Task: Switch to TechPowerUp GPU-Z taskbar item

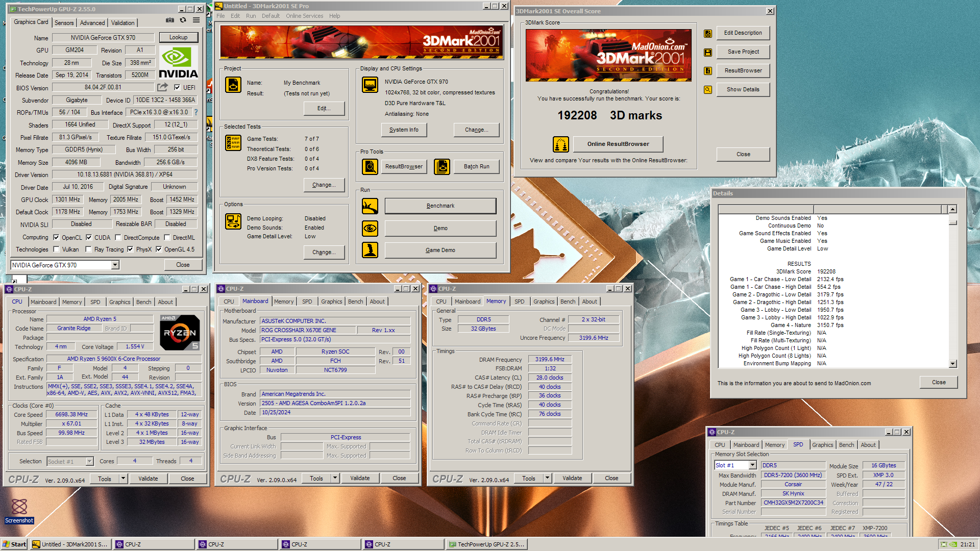Action: [486, 544]
